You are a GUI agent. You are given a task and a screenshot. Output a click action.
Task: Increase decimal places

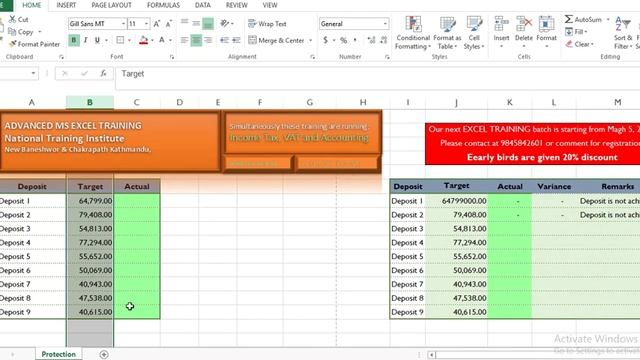[371, 40]
